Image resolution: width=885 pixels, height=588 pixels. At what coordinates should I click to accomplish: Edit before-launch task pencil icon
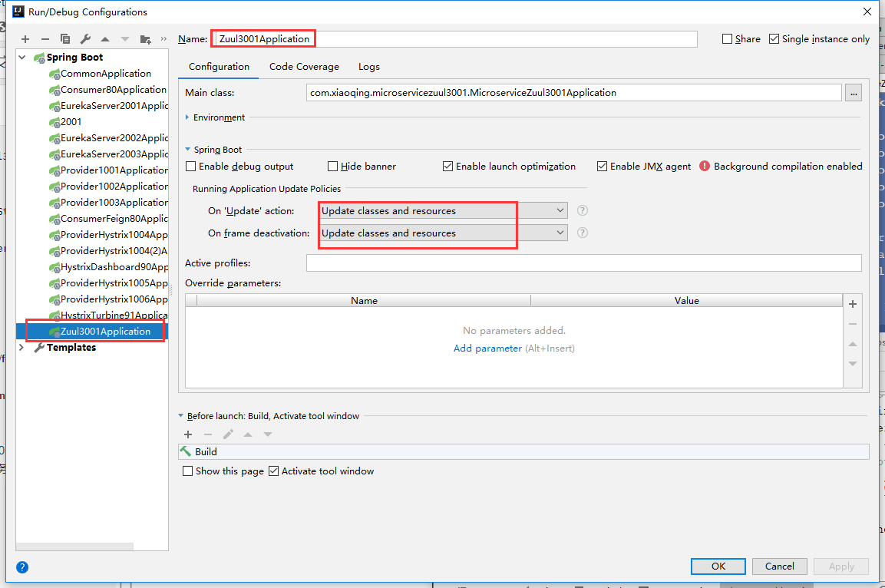[x=228, y=434]
